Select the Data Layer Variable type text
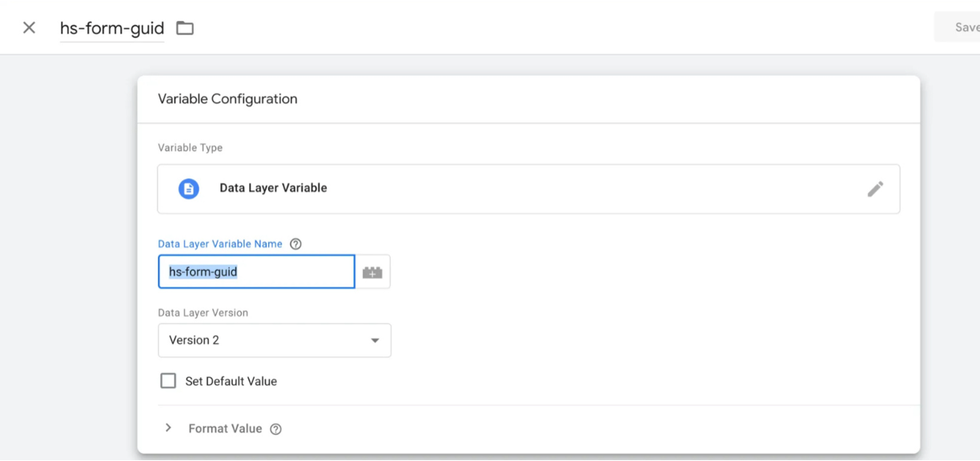The height and width of the screenshot is (461, 980). pyautogui.click(x=273, y=188)
